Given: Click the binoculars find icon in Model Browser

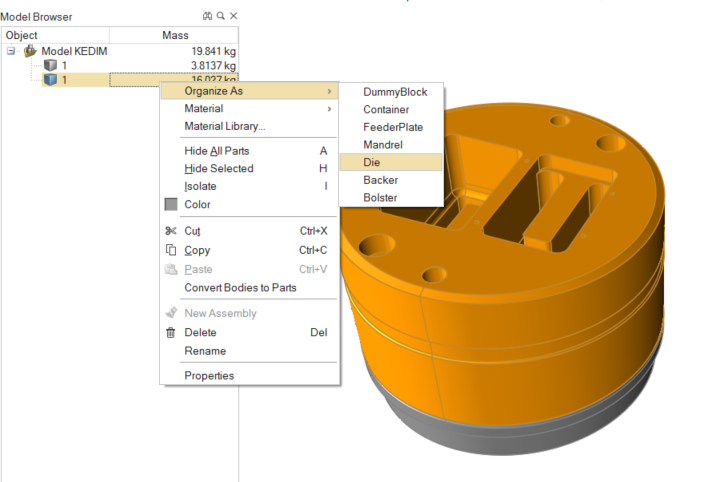Looking at the screenshot, I should coord(207,17).
